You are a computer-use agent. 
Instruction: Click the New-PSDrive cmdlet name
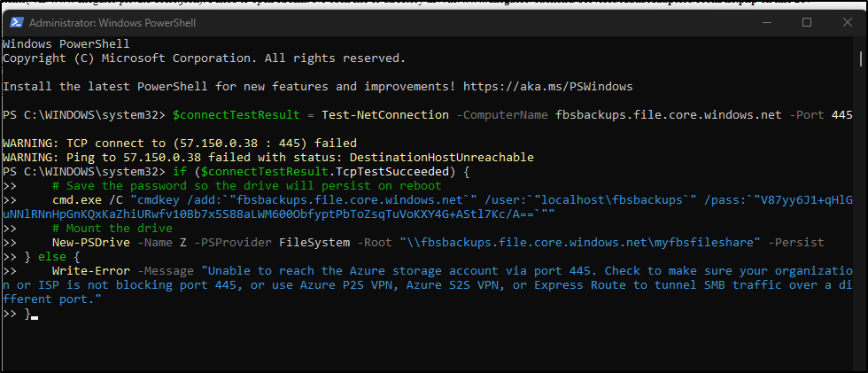(90, 243)
